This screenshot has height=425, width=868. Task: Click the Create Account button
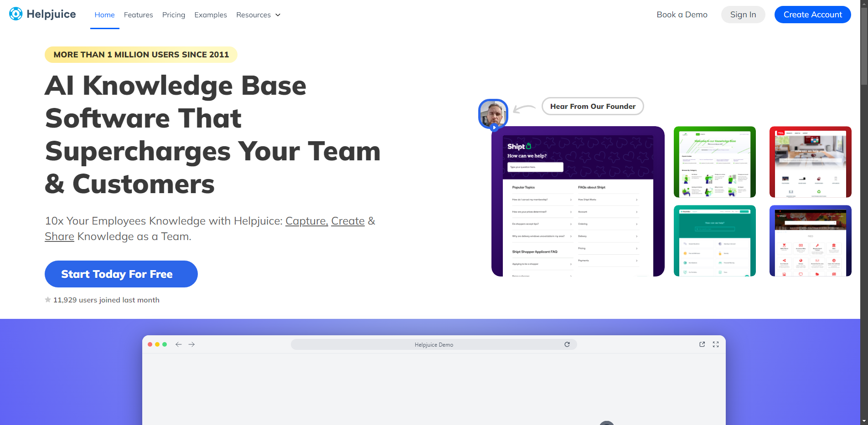tap(812, 15)
